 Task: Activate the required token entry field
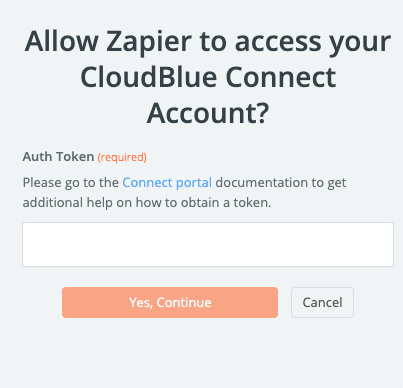[x=208, y=244]
